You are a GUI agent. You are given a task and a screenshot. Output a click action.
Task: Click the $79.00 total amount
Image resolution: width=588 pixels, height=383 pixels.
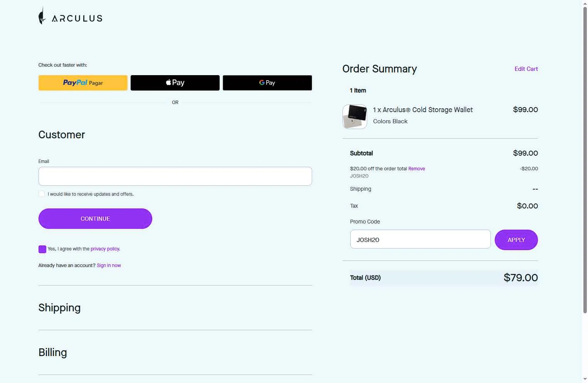point(521,278)
